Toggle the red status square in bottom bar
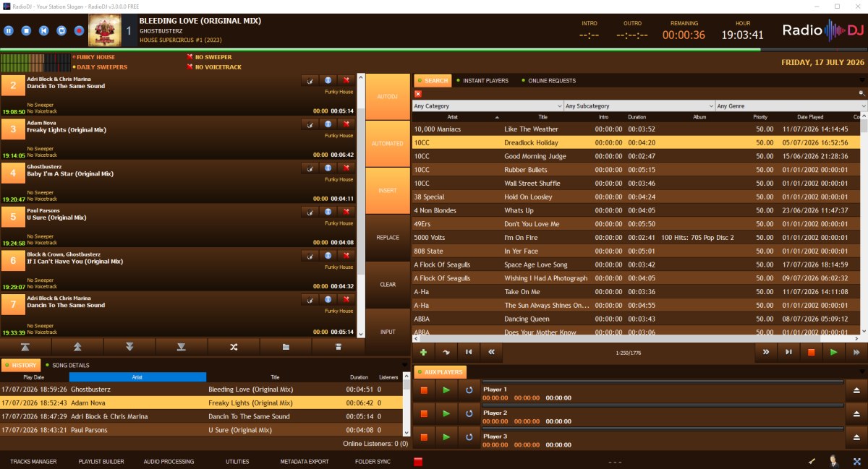The height and width of the screenshot is (469, 868). pyautogui.click(x=418, y=462)
